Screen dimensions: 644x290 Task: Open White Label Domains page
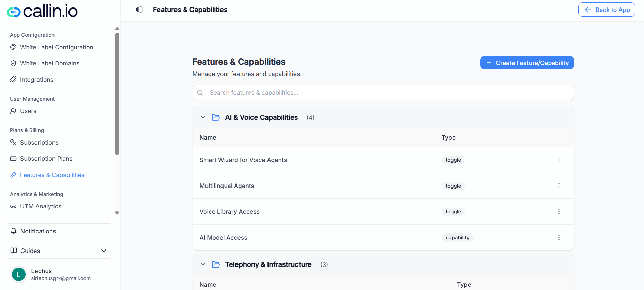click(x=50, y=63)
